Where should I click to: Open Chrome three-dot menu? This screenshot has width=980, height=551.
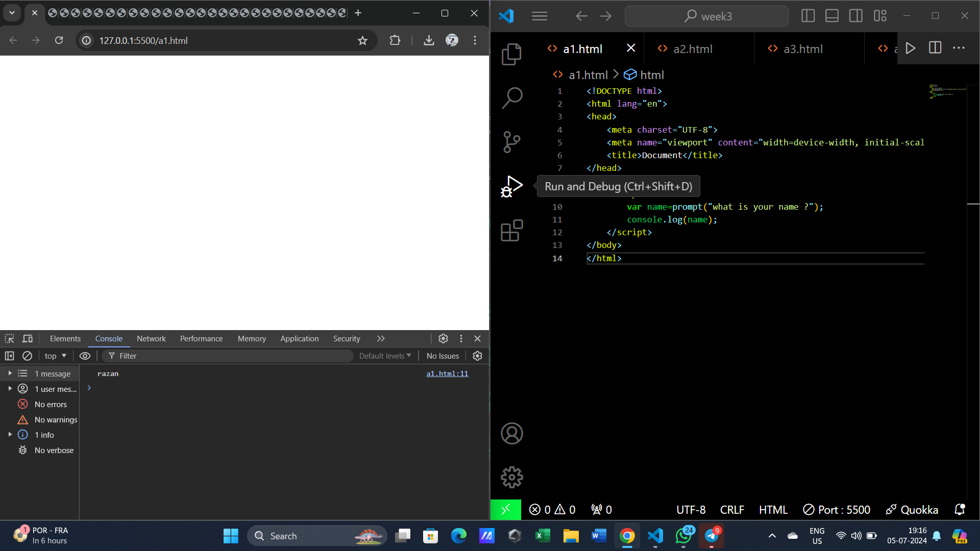(475, 40)
